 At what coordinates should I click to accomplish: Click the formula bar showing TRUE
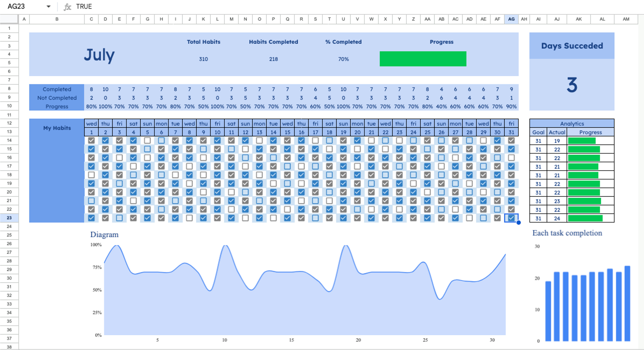coord(84,7)
